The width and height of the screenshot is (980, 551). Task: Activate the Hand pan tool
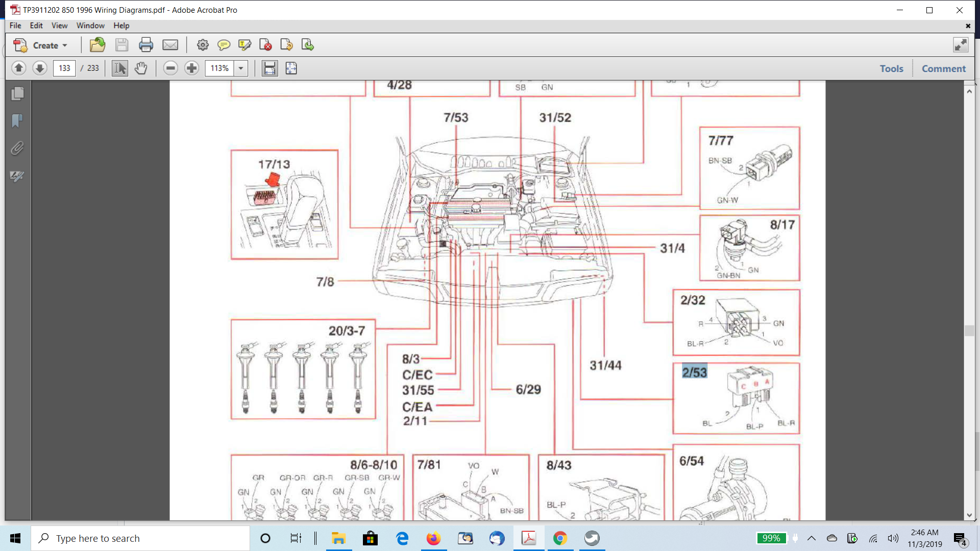[x=141, y=68]
